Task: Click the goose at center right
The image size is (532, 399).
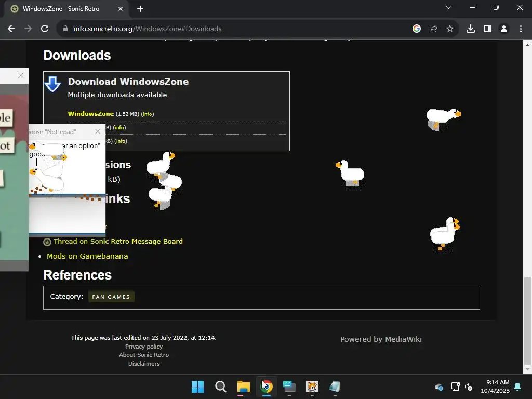Action: point(351,174)
